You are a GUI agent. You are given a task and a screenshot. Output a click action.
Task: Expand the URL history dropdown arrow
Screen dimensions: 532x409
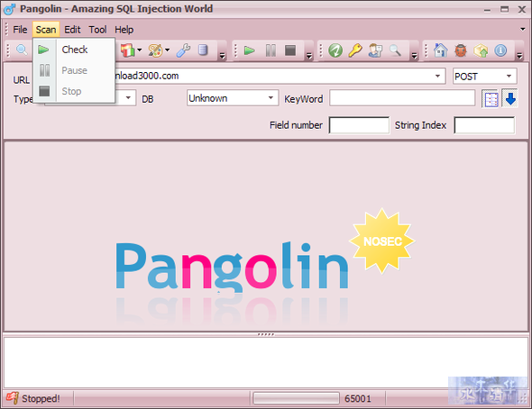[x=437, y=76]
